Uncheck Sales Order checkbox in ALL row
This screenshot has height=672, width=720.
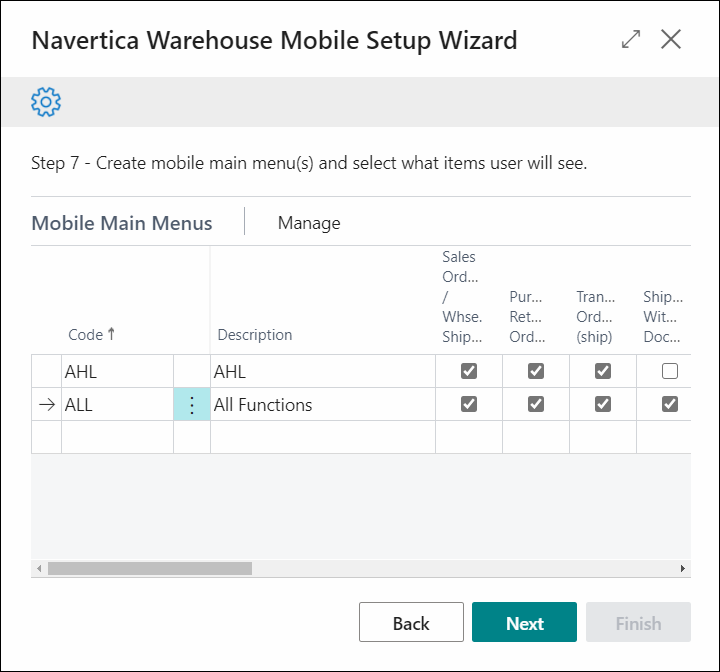(469, 404)
